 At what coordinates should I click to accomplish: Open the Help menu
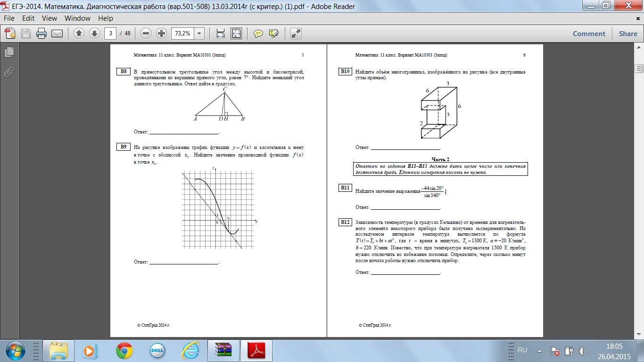(106, 18)
